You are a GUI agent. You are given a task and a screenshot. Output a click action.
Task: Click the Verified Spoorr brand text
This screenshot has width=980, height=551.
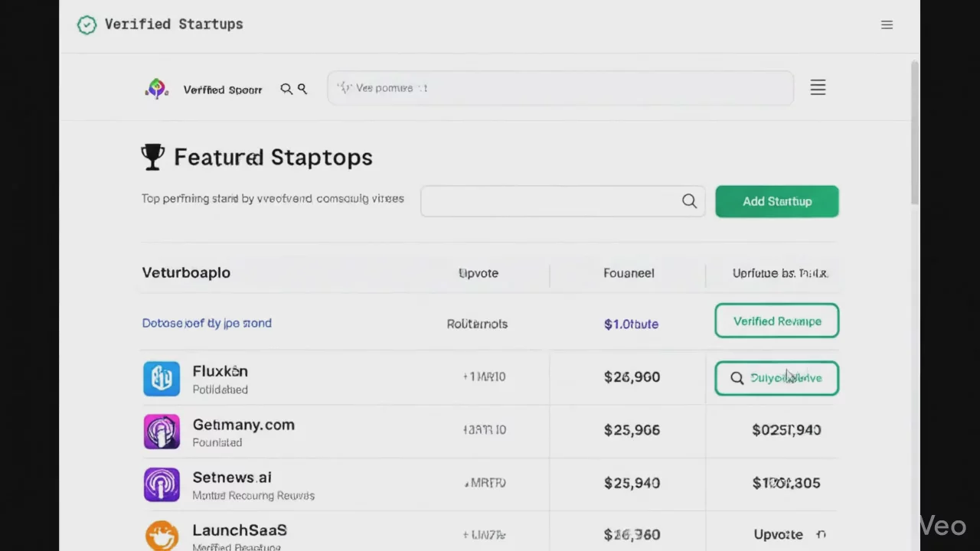[x=223, y=90]
